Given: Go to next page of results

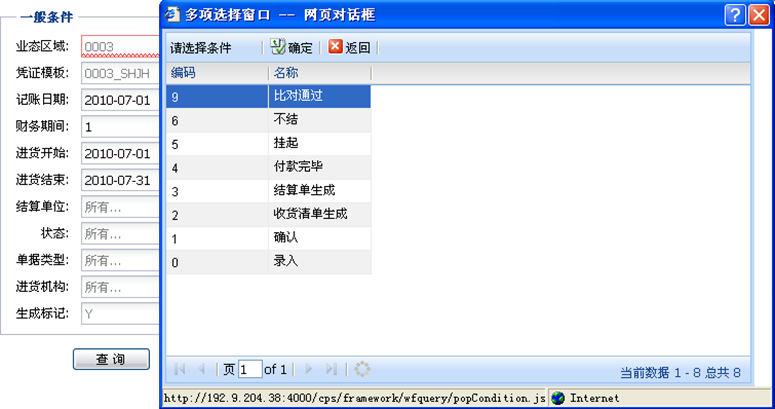Looking at the screenshot, I should pyautogui.click(x=308, y=369).
